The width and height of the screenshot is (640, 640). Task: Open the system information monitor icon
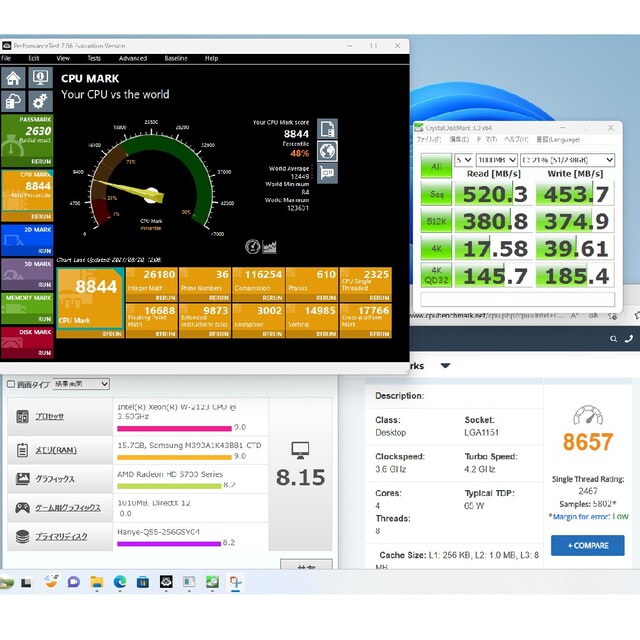pyautogui.click(x=40, y=78)
